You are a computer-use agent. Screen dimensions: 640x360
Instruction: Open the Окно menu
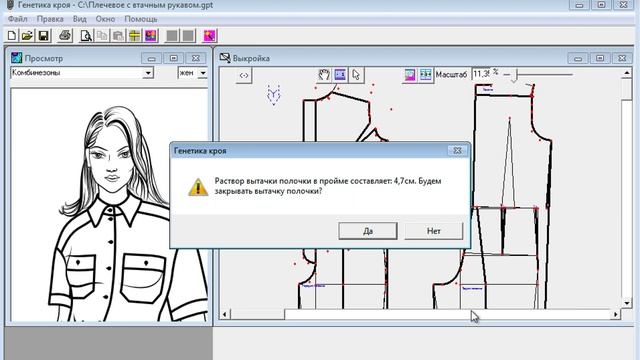[105, 19]
